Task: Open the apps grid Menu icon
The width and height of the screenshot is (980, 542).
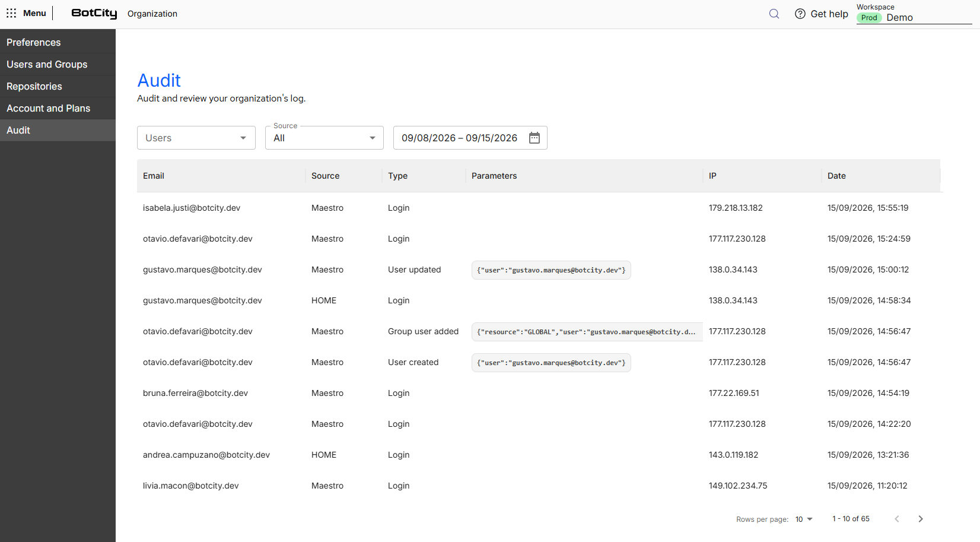Action: coord(11,13)
